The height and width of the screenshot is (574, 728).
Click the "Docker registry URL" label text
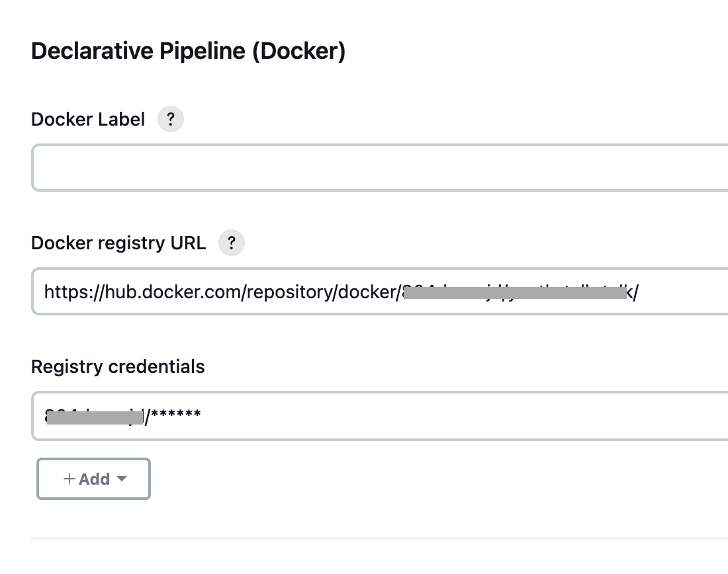[x=118, y=243]
